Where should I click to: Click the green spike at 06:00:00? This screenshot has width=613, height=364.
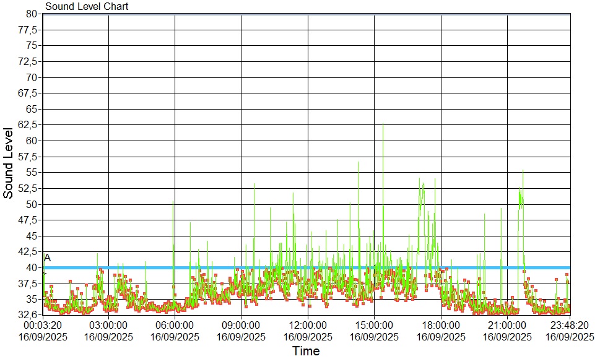coord(173,204)
